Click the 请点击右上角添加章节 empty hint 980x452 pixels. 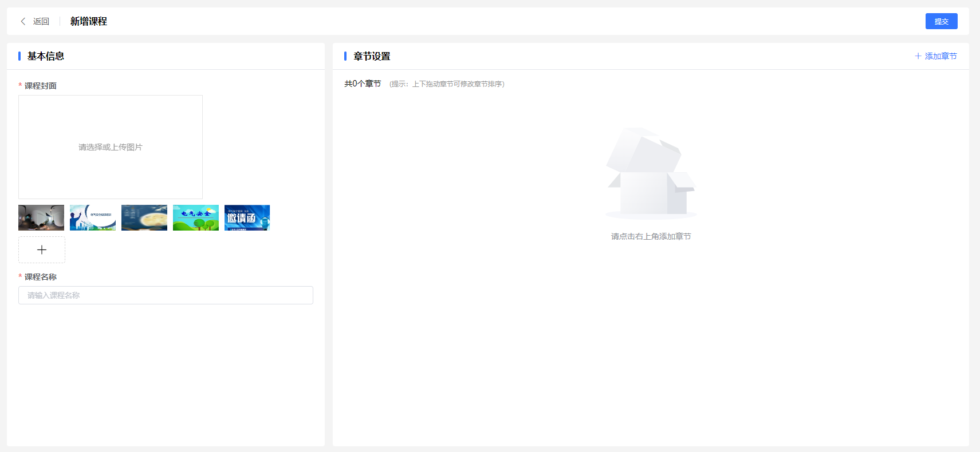point(651,236)
